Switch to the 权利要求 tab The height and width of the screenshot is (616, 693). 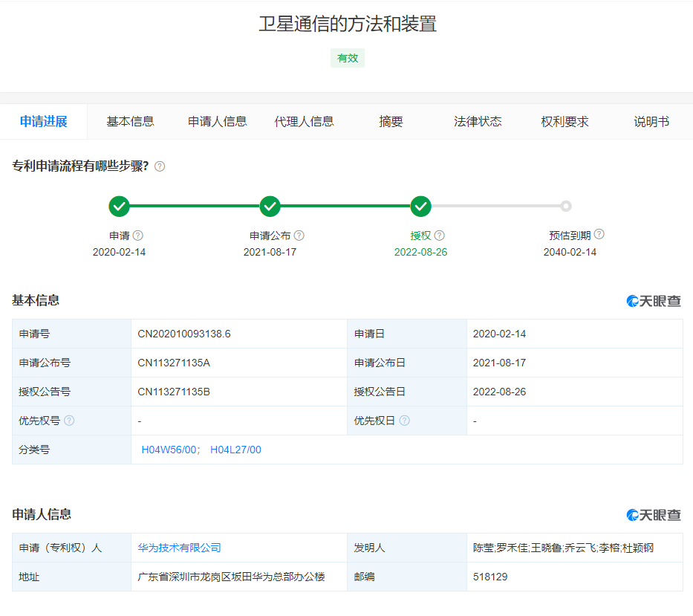565,122
